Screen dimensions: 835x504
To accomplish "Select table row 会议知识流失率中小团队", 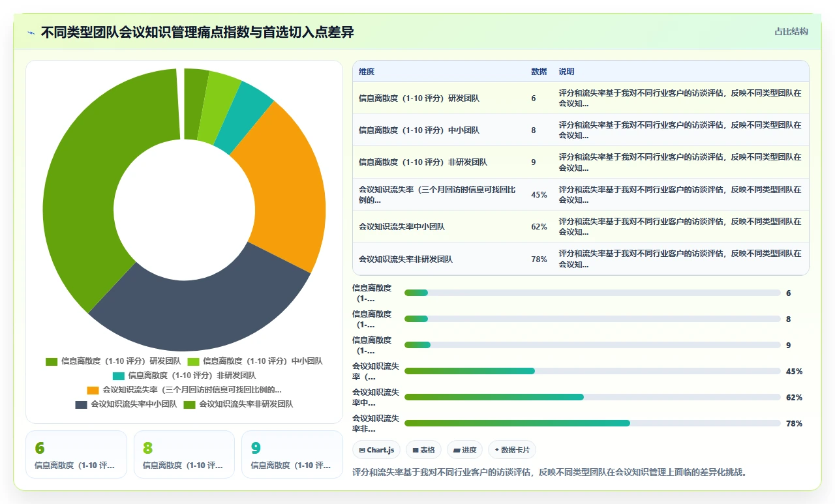I will 581,226.
